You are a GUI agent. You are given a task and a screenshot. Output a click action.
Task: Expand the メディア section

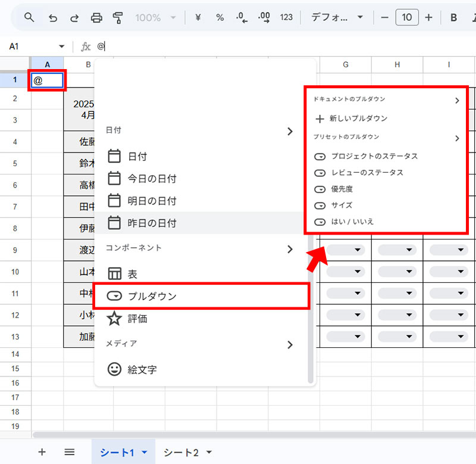[x=290, y=345]
